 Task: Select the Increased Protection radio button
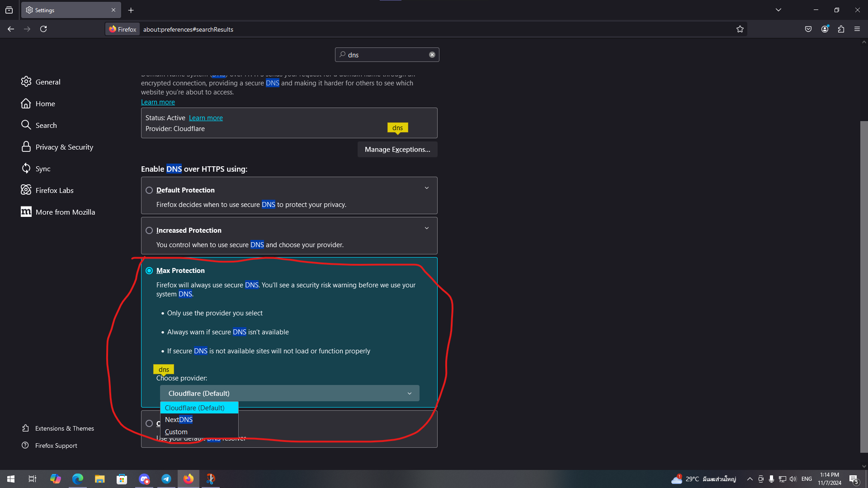click(x=149, y=230)
